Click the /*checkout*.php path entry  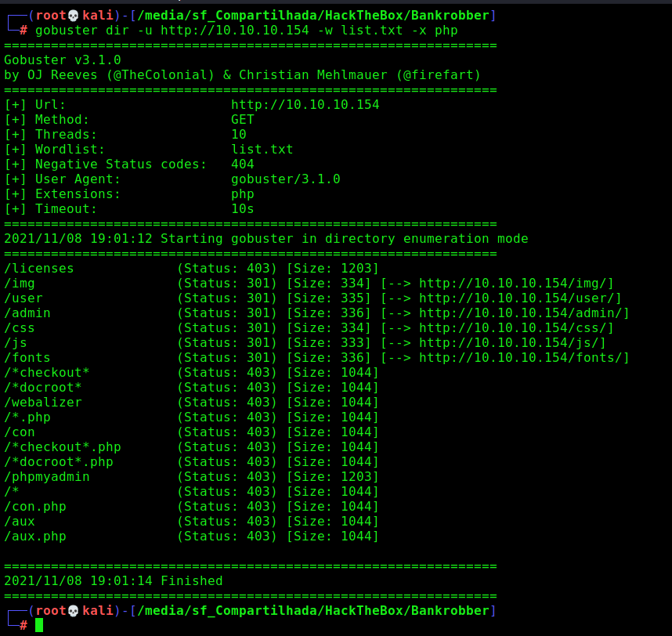pyautogui.click(x=63, y=447)
